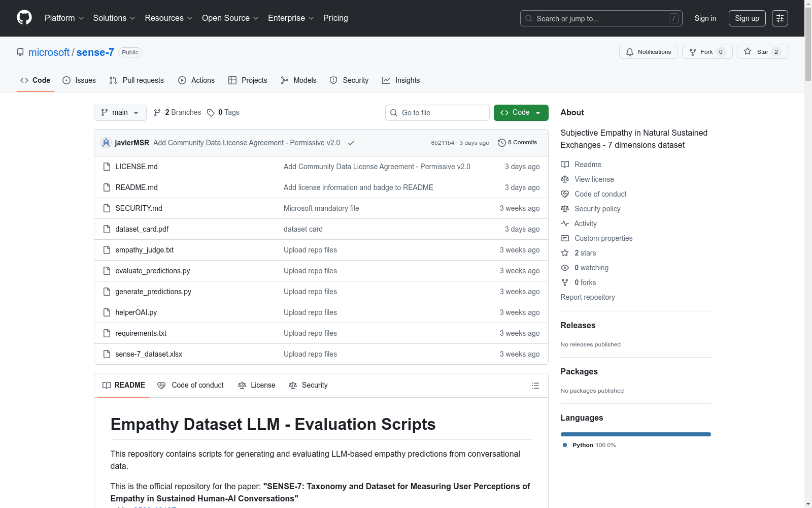
Task: Switch to the Models tab
Action: click(298, 80)
